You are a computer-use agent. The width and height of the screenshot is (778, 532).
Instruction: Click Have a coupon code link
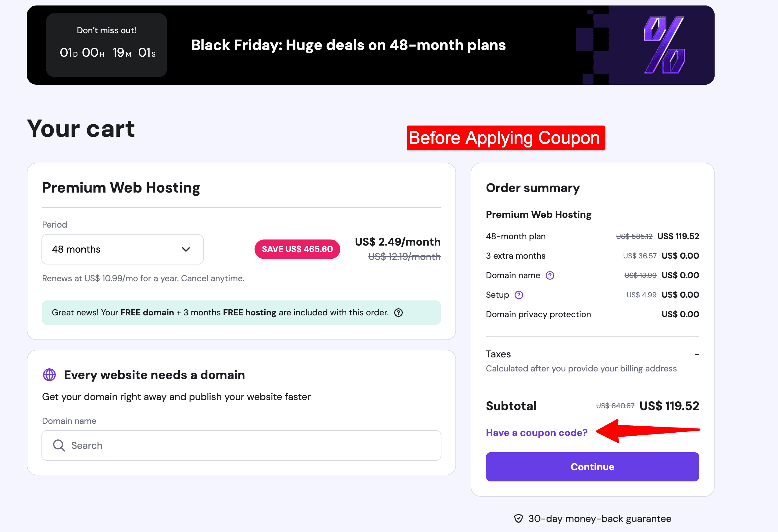click(536, 432)
